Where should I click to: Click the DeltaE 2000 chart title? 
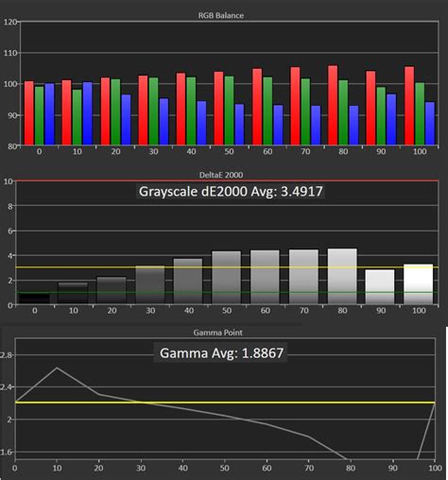pyautogui.click(x=221, y=175)
